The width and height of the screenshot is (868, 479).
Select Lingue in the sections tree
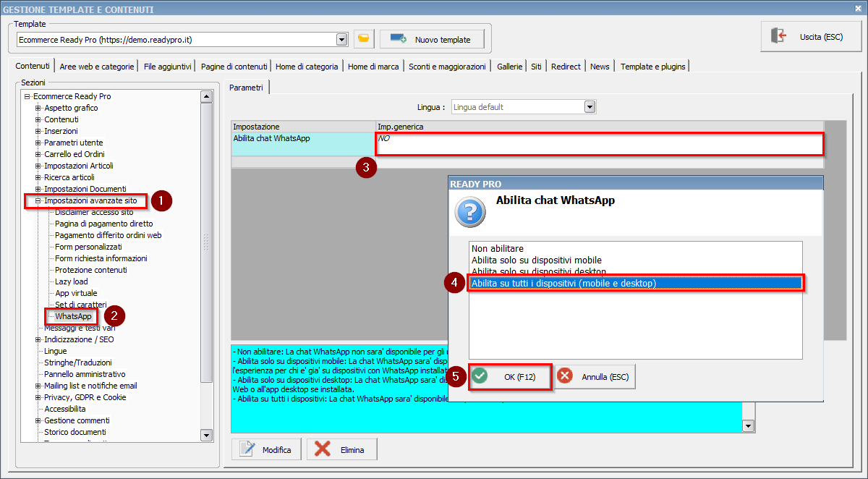[56, 351]
